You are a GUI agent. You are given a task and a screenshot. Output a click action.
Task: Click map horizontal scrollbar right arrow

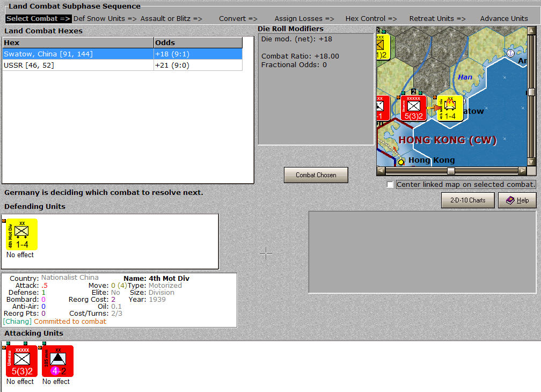[522, 171]
